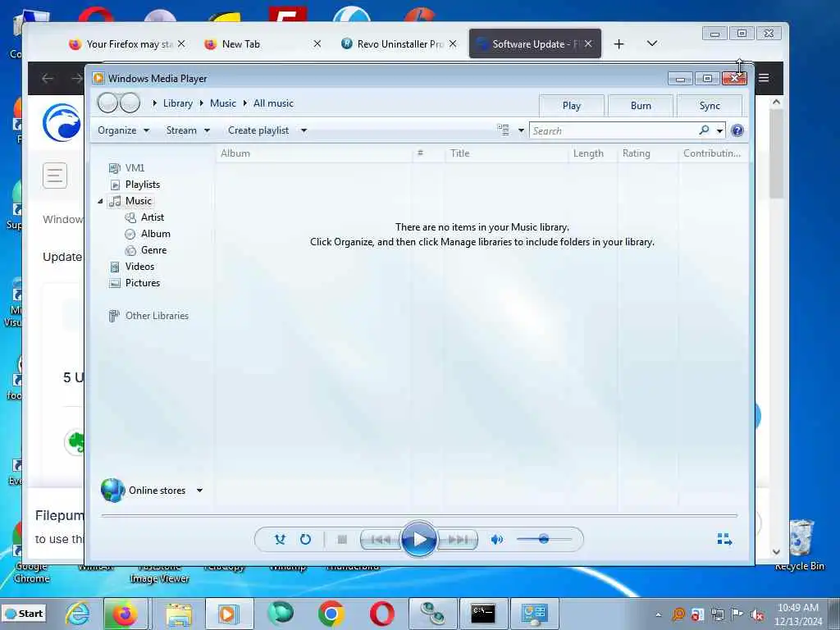Open Playlists in the navigation pane
This screenshot has width=840, height=630.
pos(142,185)
